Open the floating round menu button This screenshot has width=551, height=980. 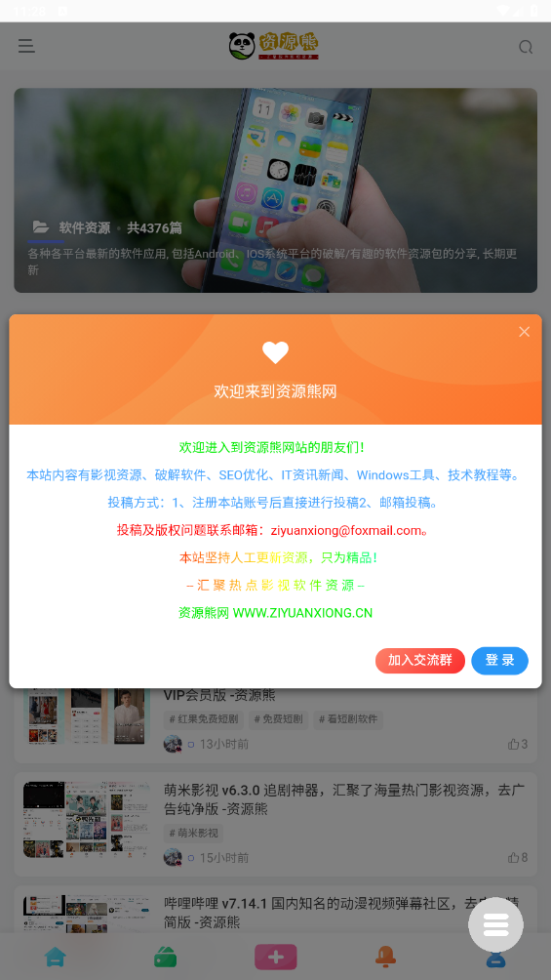coord(496,924)
